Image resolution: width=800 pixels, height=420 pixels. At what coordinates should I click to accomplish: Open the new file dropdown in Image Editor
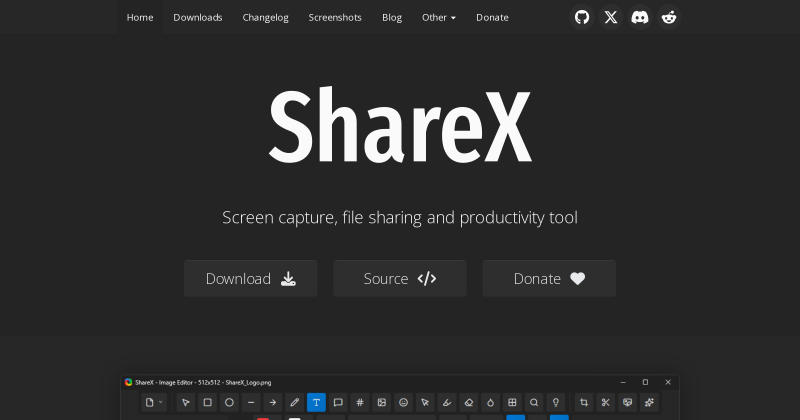[x=154, y=402]
